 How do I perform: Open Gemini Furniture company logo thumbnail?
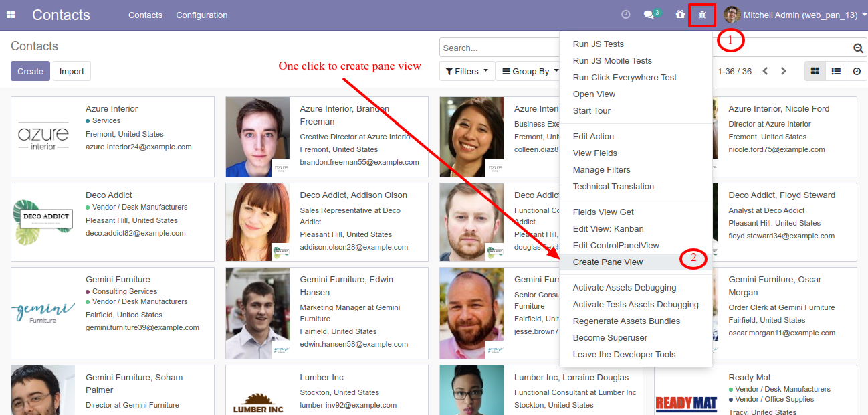(x=43, y=311)
